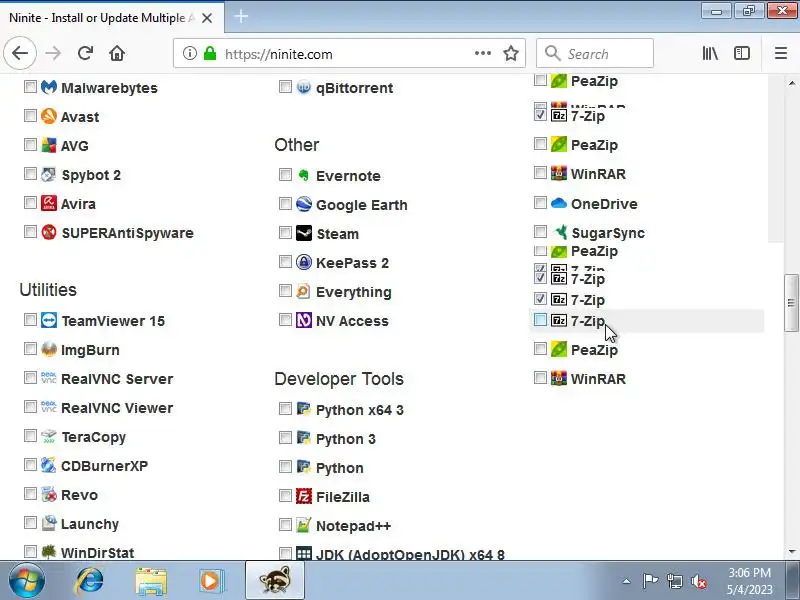
Task: Click the Kdenlive label-less raccoon taskbar app
Action: (274, 580)
